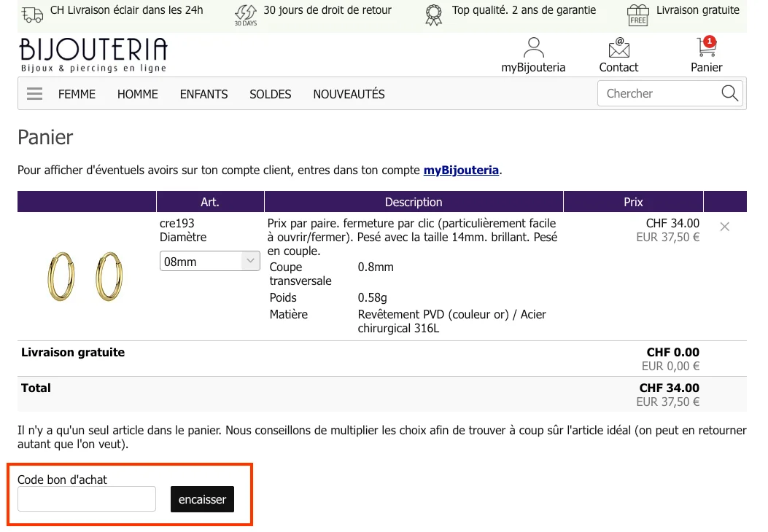Open the ENFANTS menu

pyautogui.click(x=203, y=94)
